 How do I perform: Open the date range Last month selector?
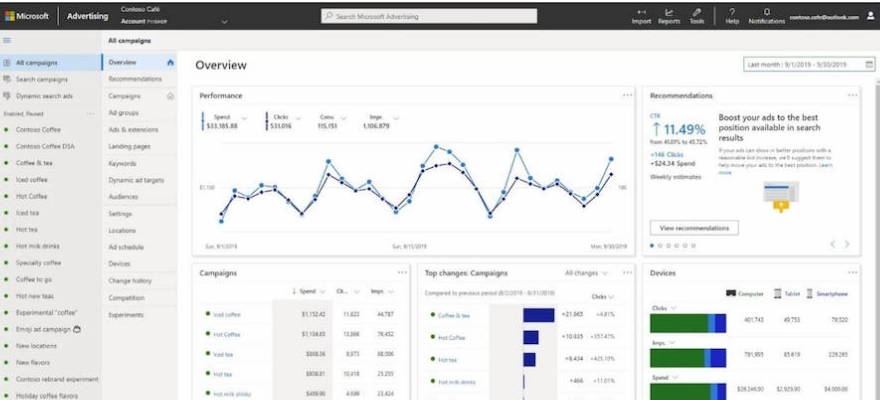tap(809, 65)
